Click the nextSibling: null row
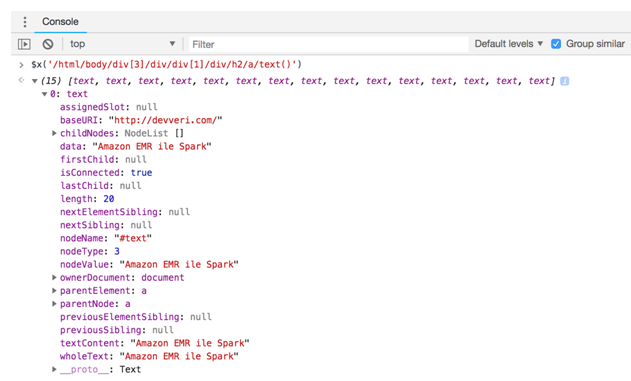 (106, 225)
